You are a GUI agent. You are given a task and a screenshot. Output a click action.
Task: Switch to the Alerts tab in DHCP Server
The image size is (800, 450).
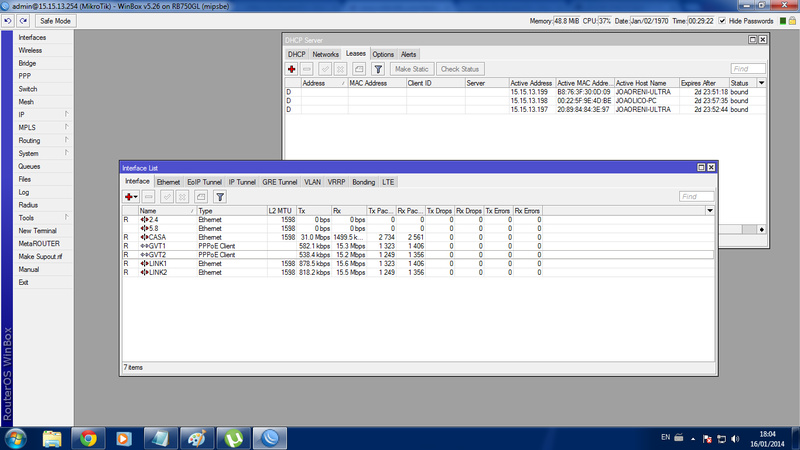tap(408, 54)
